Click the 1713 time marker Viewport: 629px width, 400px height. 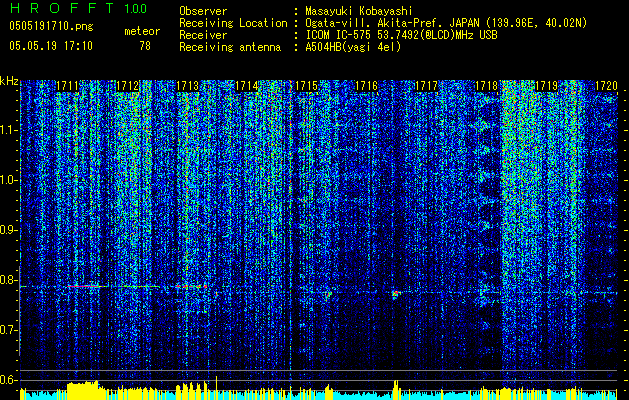pyautogui.click(x=187, y=86)
